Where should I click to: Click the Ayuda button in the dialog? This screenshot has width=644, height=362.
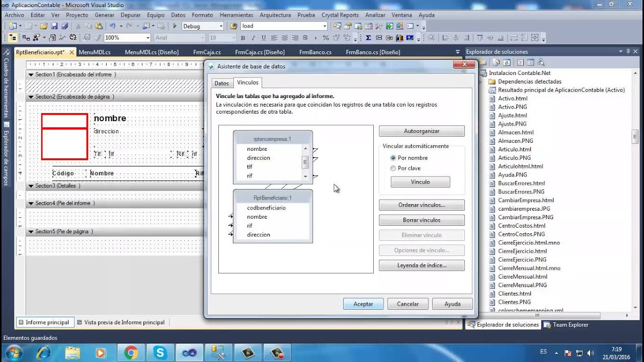coord(452,304)
